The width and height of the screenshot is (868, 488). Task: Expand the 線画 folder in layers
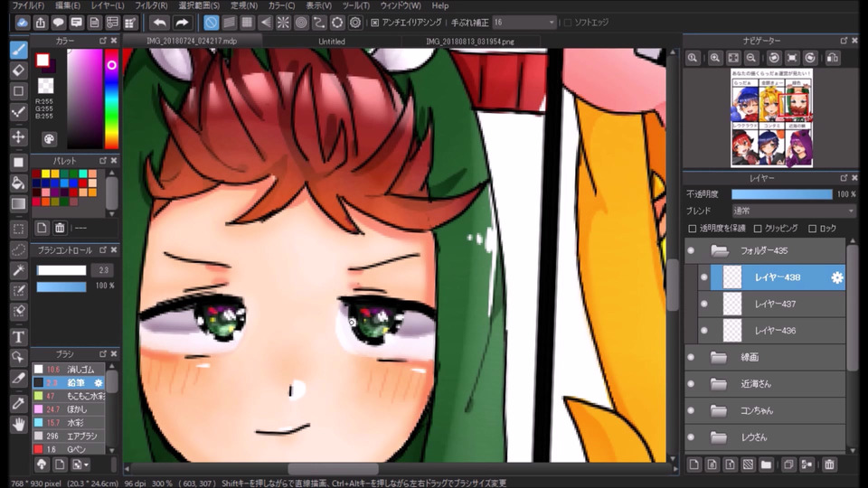pos(719,357)
